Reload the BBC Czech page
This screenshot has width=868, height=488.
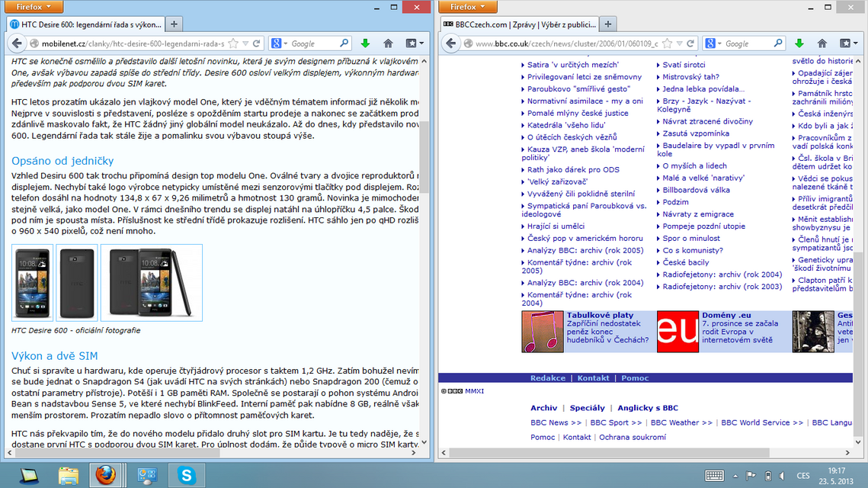tap(690, 43)
